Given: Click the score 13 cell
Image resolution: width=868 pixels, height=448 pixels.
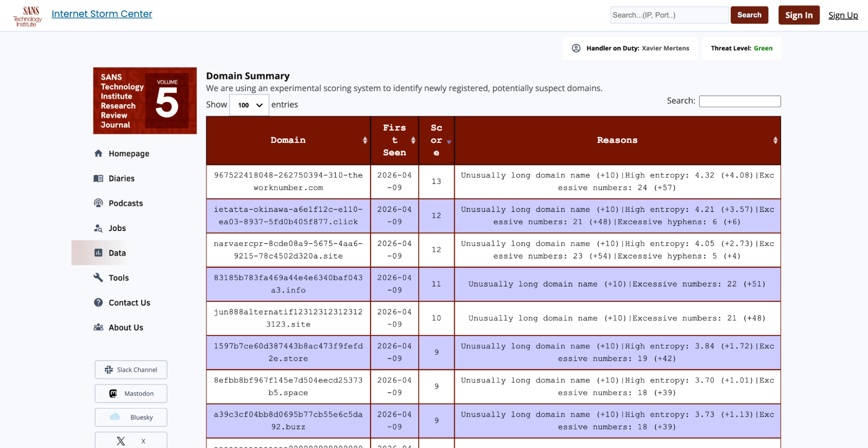Looking at the screenshot, I should pos(436,181).
